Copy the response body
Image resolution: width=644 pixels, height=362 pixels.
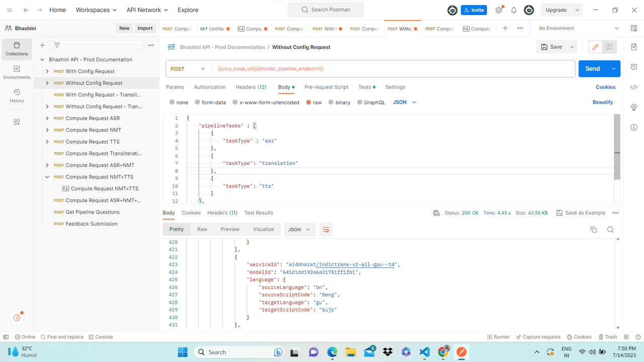coord(594,230)
